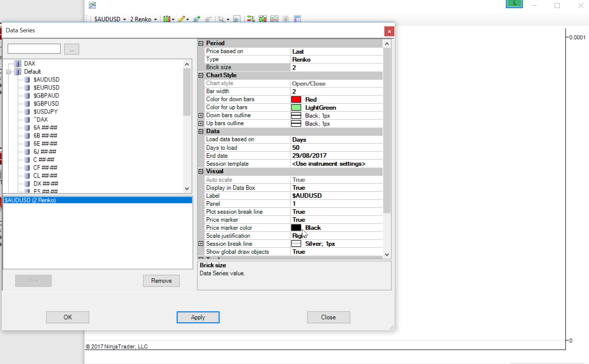The height and width of the screenshot is (364, 589).
Task: Select the $AUDUSD (2 Renko) applied series
Action: 98,200
